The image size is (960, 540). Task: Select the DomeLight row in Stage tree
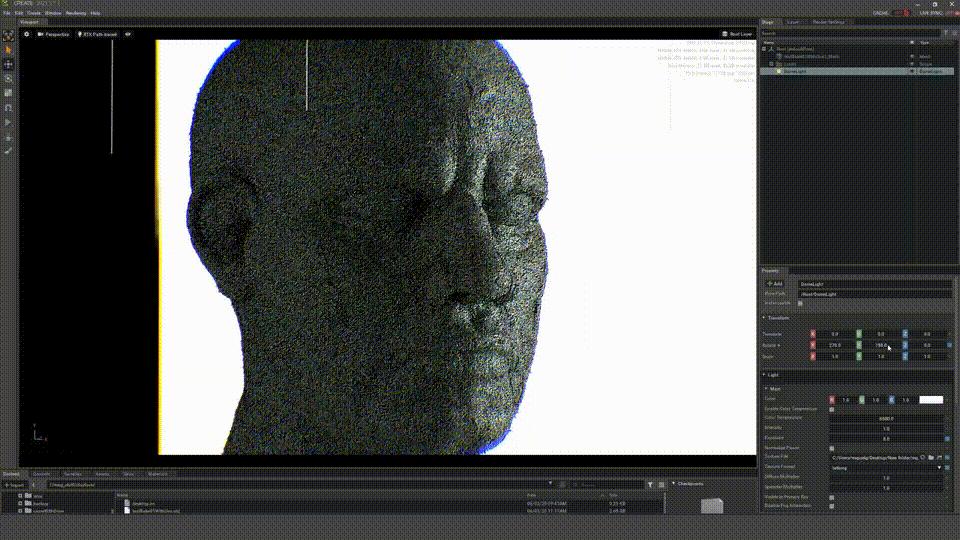856,71
